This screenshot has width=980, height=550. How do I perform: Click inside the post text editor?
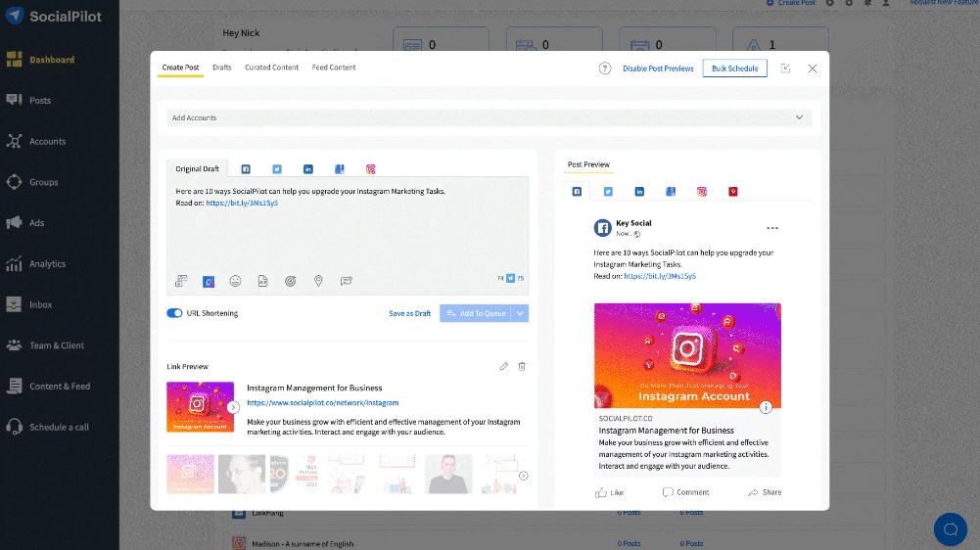tap(348, 238)
